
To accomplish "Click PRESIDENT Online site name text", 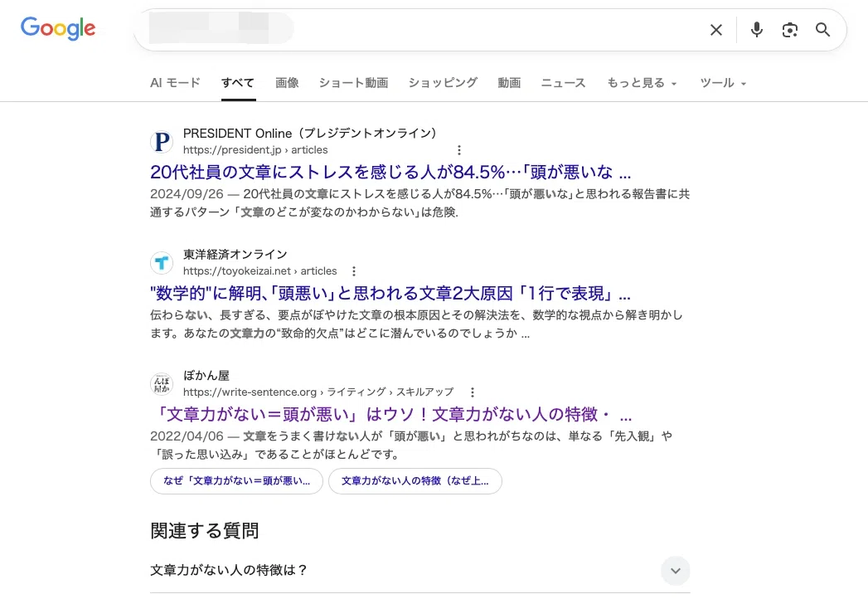I will [310, 134].
